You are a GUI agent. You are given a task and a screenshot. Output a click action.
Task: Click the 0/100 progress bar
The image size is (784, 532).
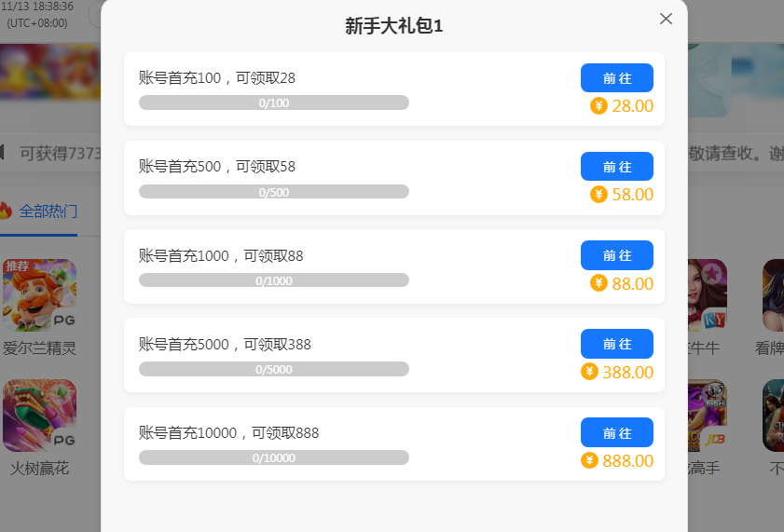click(273, 102)
